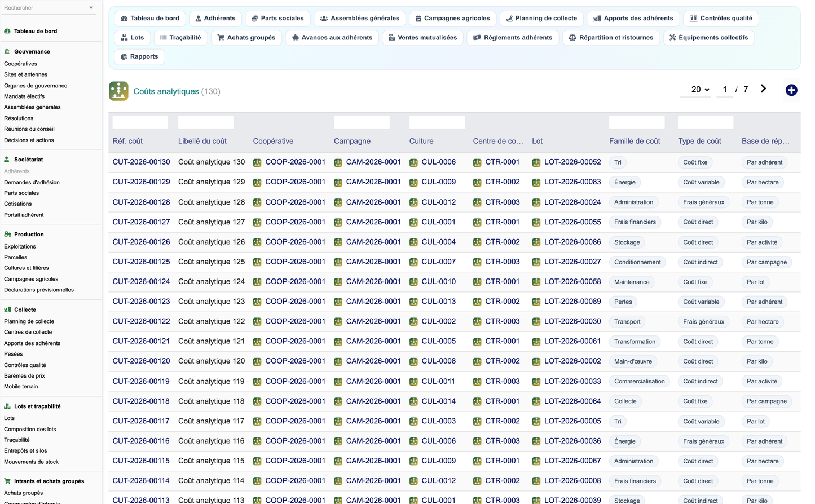
Task: Click the icon beside LOT-2026-00052
Action: tap(536, 162)
